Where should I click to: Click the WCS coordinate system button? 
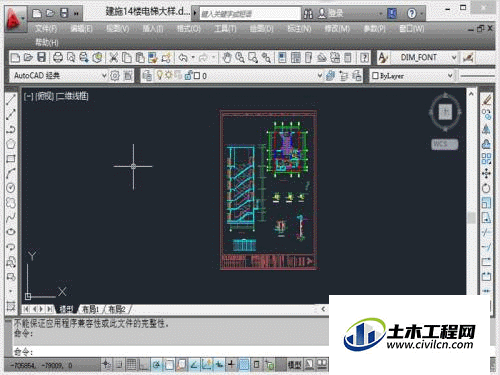pos(445,144)
